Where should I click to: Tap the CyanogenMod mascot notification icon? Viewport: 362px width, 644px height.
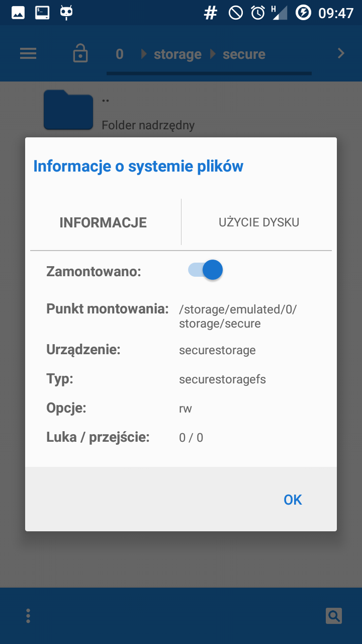(66, 13)
